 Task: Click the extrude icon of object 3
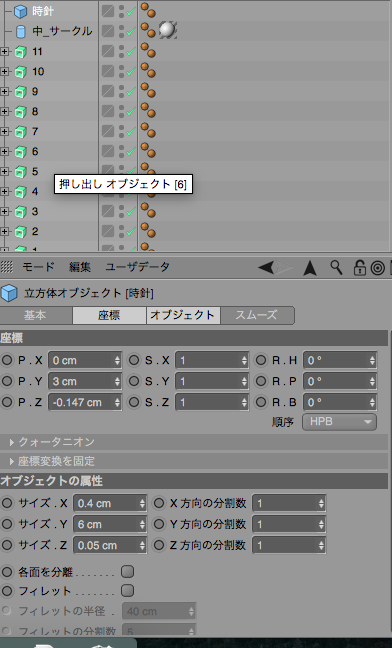click(21, 212)
